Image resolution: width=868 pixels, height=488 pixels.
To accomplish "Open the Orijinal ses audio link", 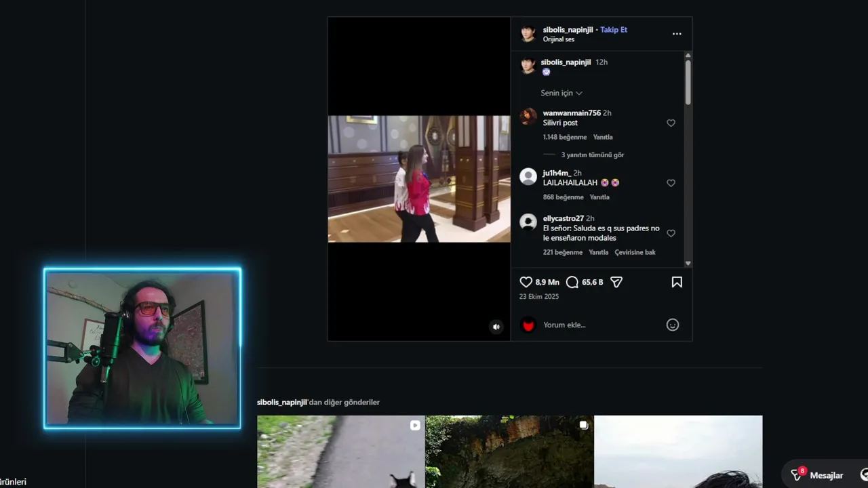I will point(559,39).
